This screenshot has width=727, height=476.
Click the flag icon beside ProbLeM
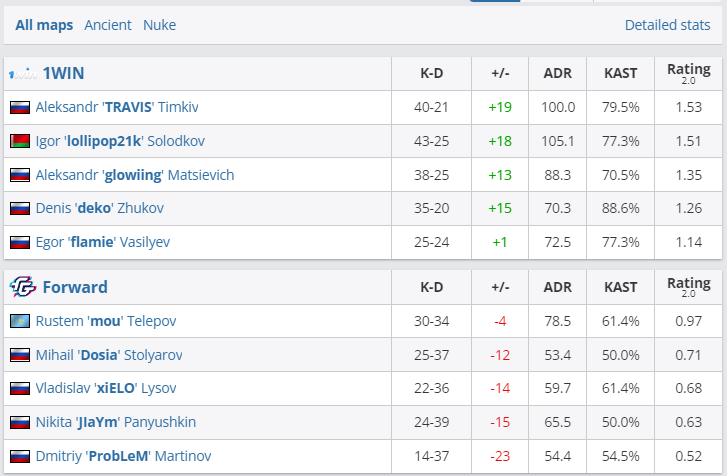[x=20, y=457]
